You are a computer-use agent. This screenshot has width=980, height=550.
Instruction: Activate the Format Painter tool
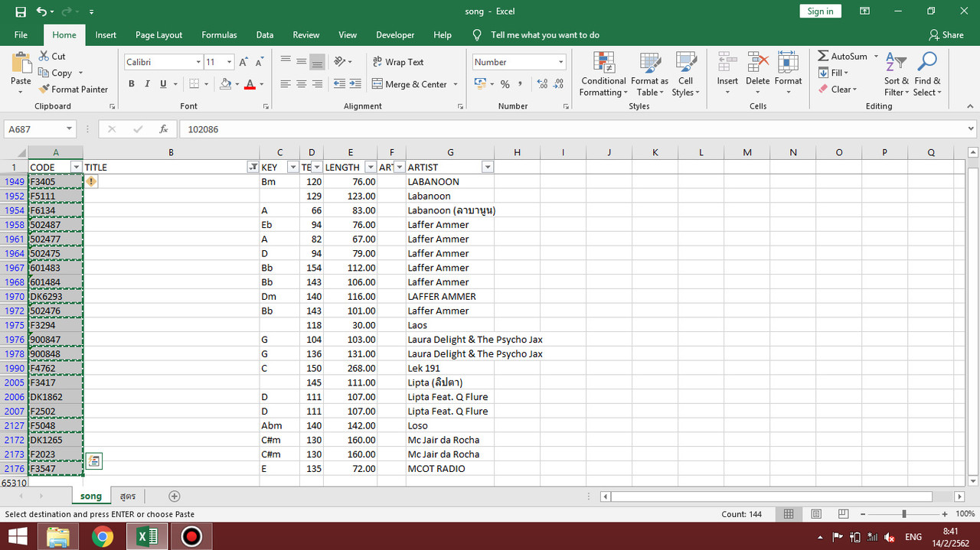(73, 89)
